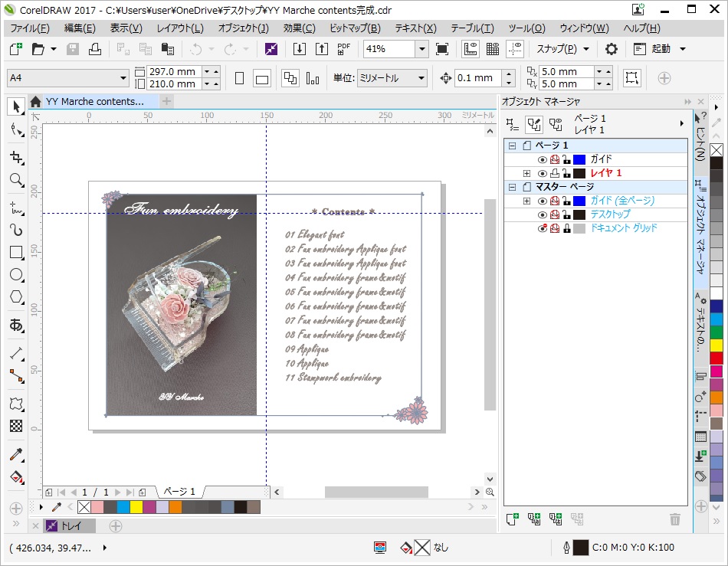
Task: Toggle Show guidelines button
Action: [515, 49]
